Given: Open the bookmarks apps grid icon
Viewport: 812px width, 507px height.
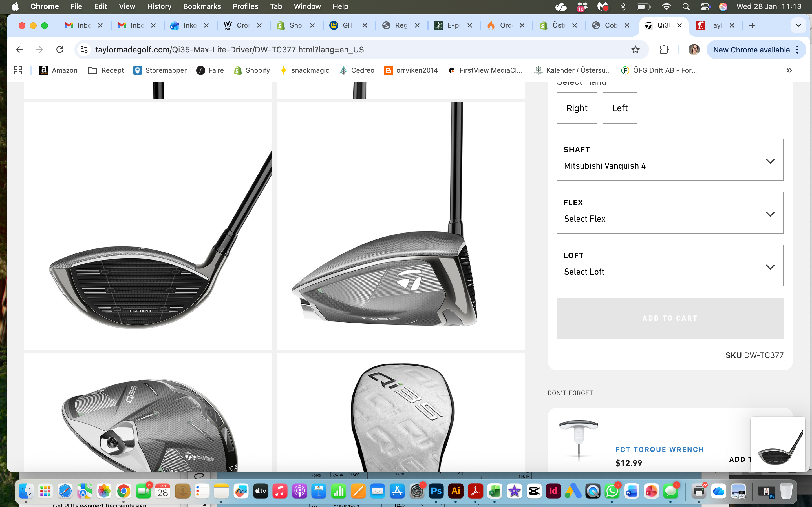Looking at the screenshot, I should pyautogui.click(x=18, y=70).
